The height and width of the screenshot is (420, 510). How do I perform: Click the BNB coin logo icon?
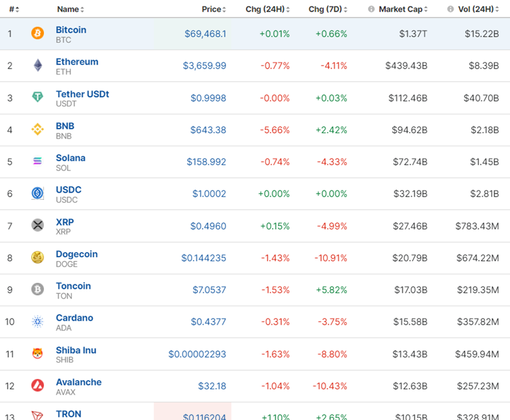tap(37, 129)
